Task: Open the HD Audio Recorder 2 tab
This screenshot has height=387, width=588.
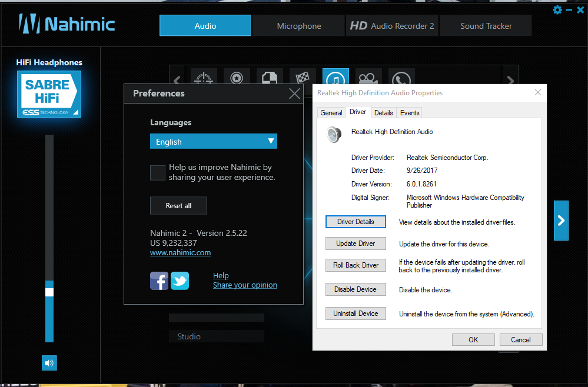Action: click(x=392, y=25)
